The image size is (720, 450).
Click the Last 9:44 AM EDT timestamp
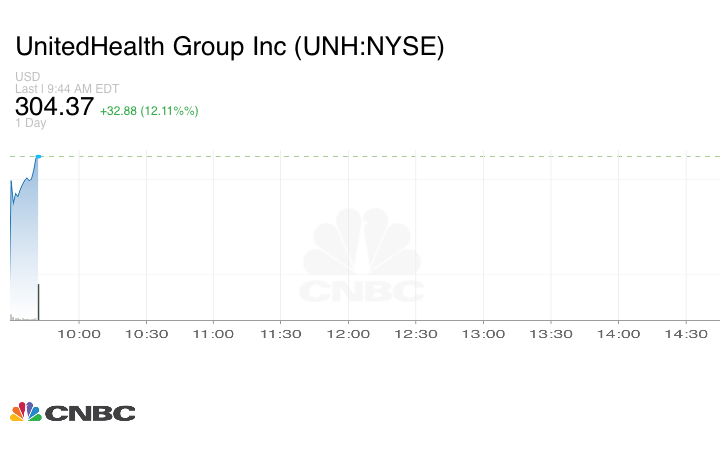(68, 88)
